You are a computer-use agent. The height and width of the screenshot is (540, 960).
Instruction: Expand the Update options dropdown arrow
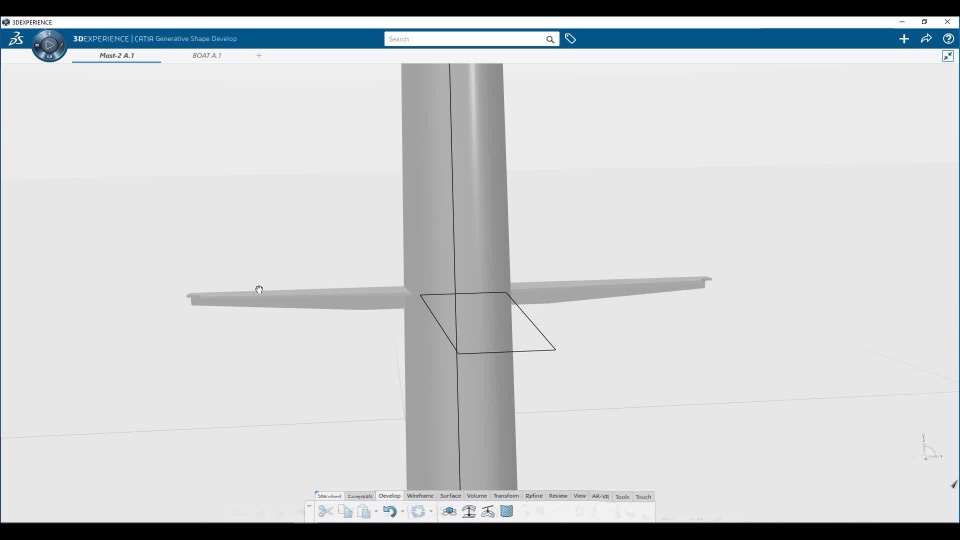pyautogui.click(x=431, y=511)
